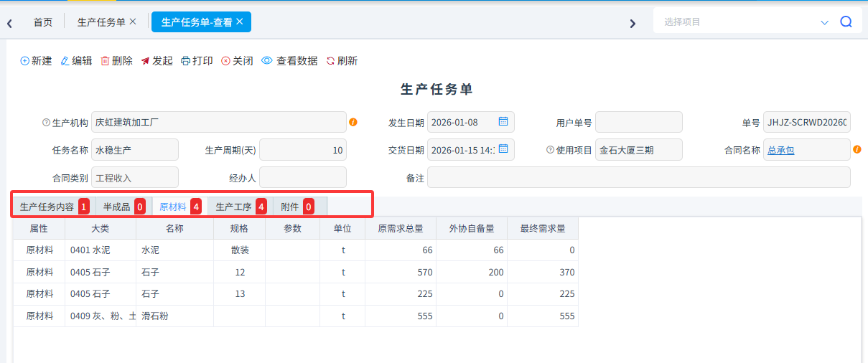Click the 备注 input field

(x=638, y=177)
